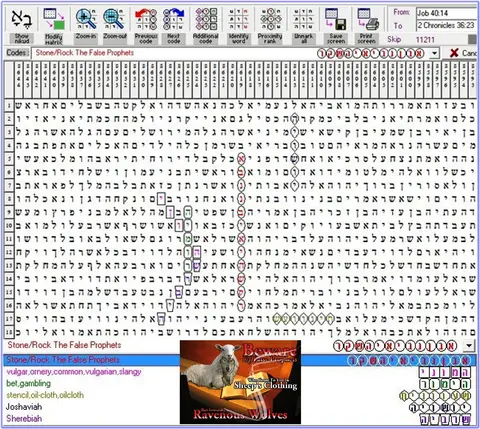
Task: Click the Show nikud icon
Action: 22,19
